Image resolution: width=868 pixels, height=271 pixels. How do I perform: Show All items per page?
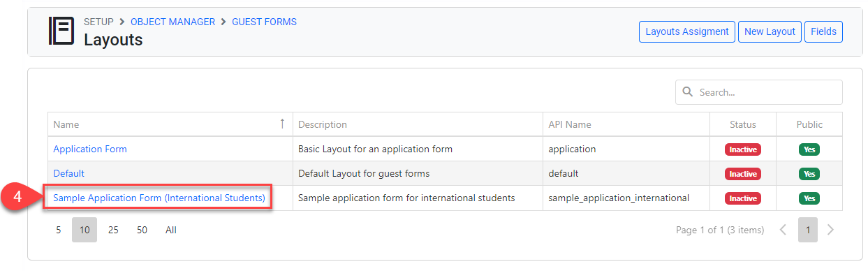pyautogui.click(x=171, y=230)
